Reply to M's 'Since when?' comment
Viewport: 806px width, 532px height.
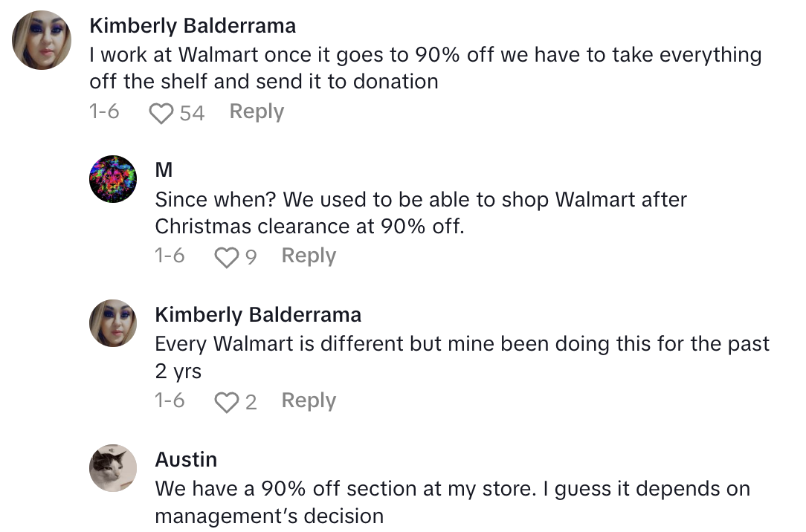(309, 256)
